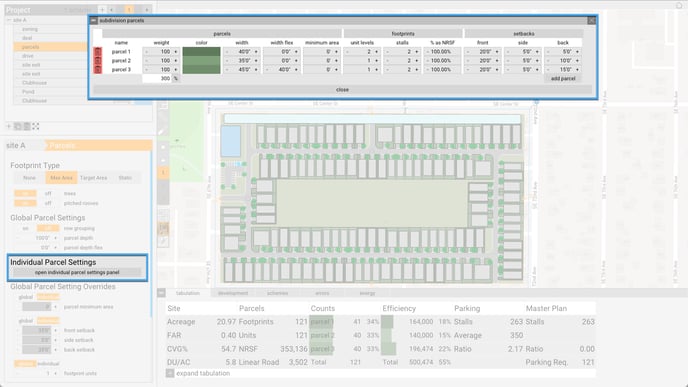
Task: Turn trees toggle off
Action: [48, 194]
